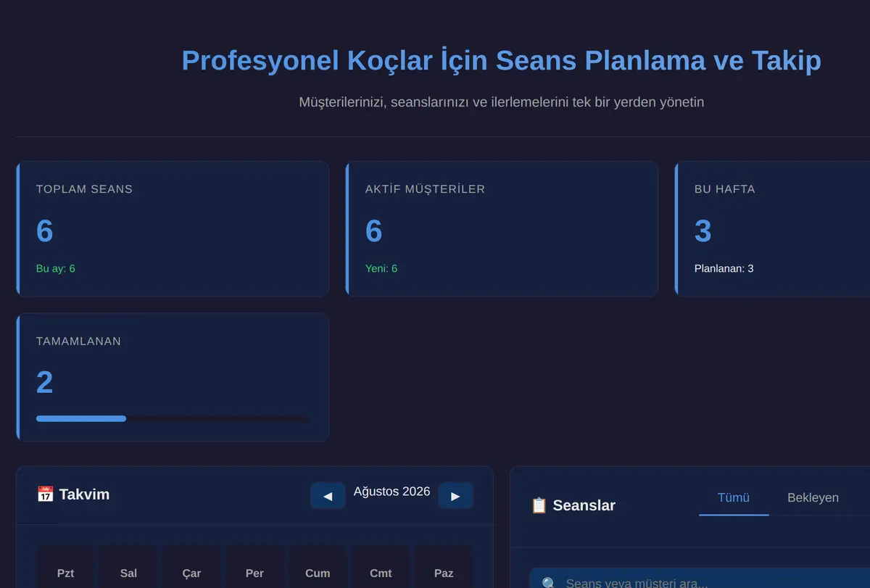Click the clipboard icon beside Seanslar
This screenshot has height=588, width=870.
(x=539, y=505)
